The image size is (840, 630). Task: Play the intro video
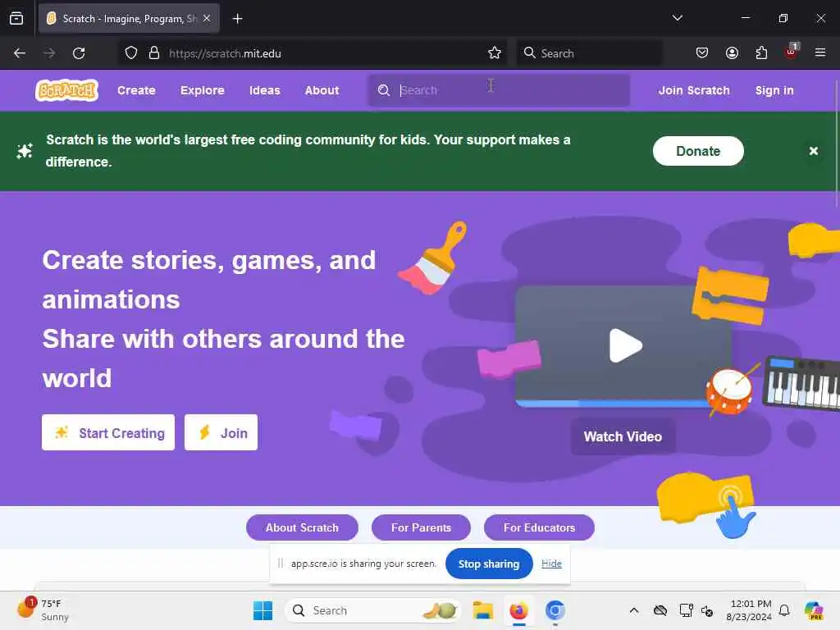pos(625,345)
